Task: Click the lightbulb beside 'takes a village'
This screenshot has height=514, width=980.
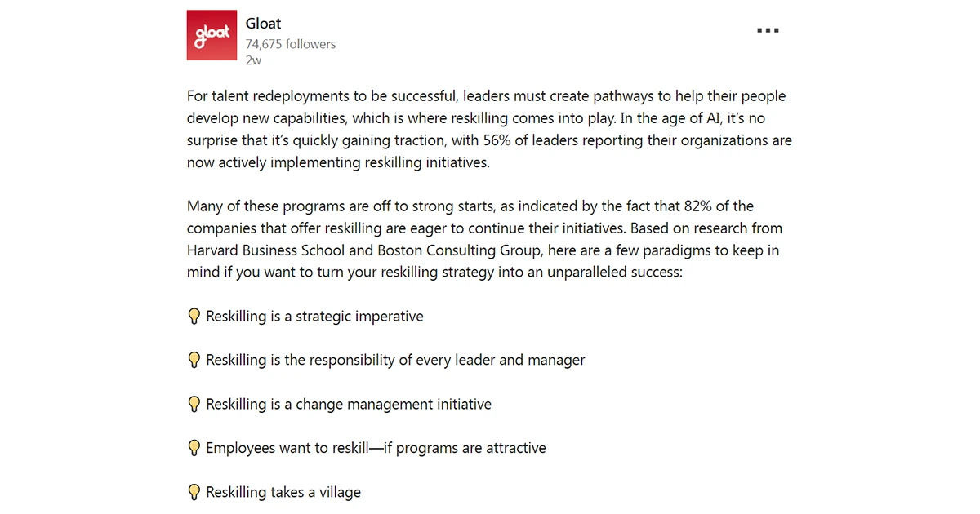Action: pos(194,493)
